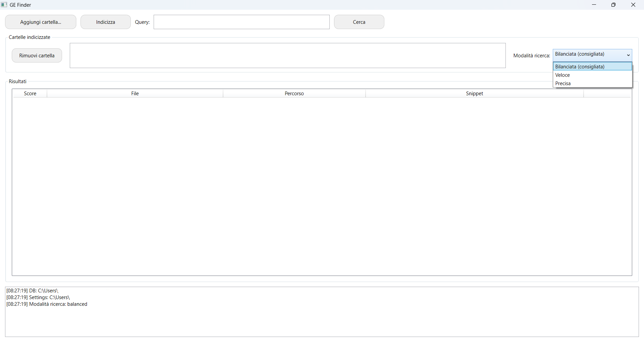Sort results by the Score column header
The width and height of the screenshot is (644, 342).
tap(30, 94)
